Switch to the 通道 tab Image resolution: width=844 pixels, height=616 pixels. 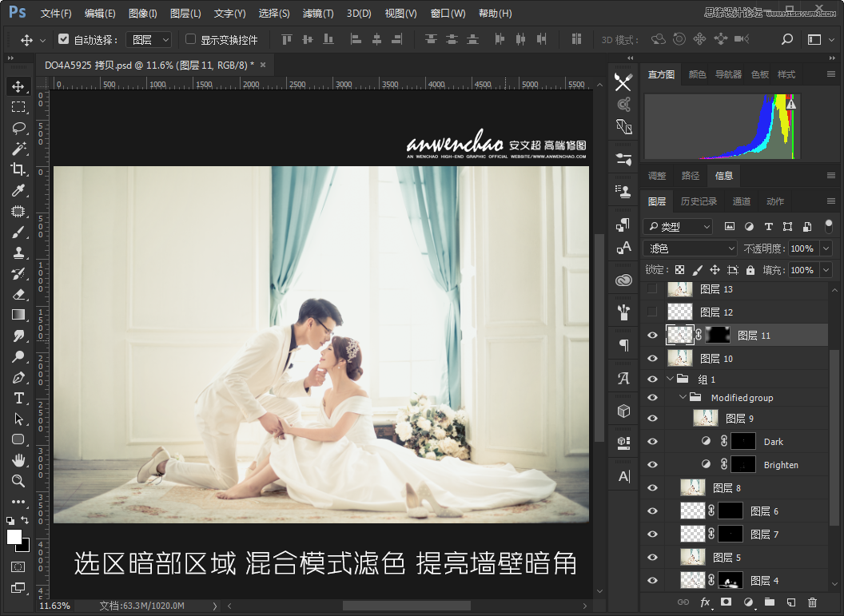tap(741, 201)
